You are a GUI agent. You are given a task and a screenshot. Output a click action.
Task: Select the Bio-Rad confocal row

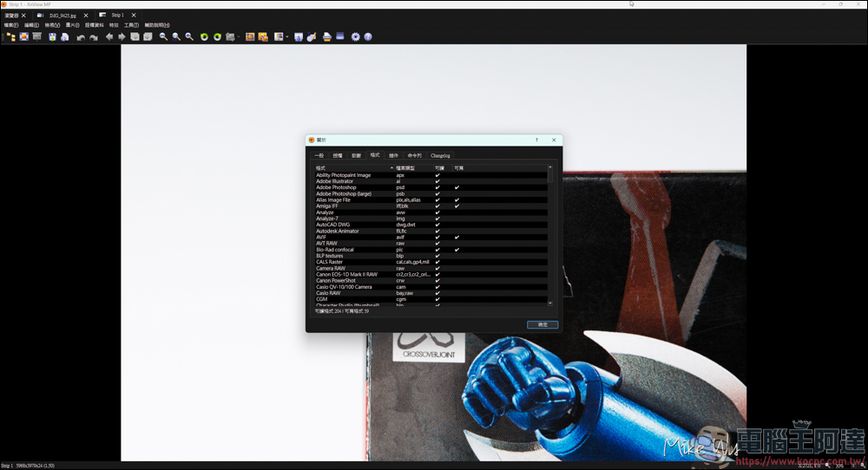pos(431,250)
